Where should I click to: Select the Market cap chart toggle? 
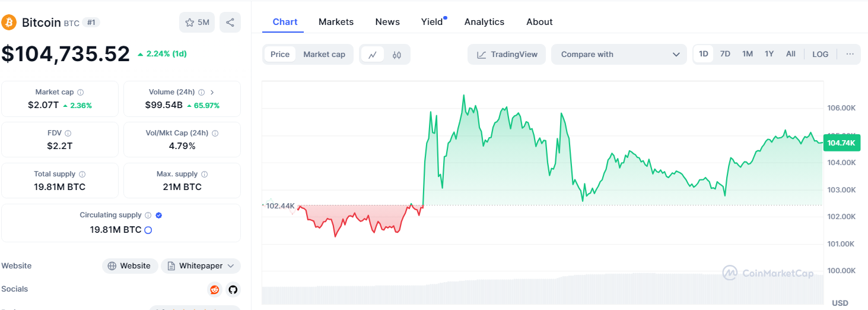324,54
